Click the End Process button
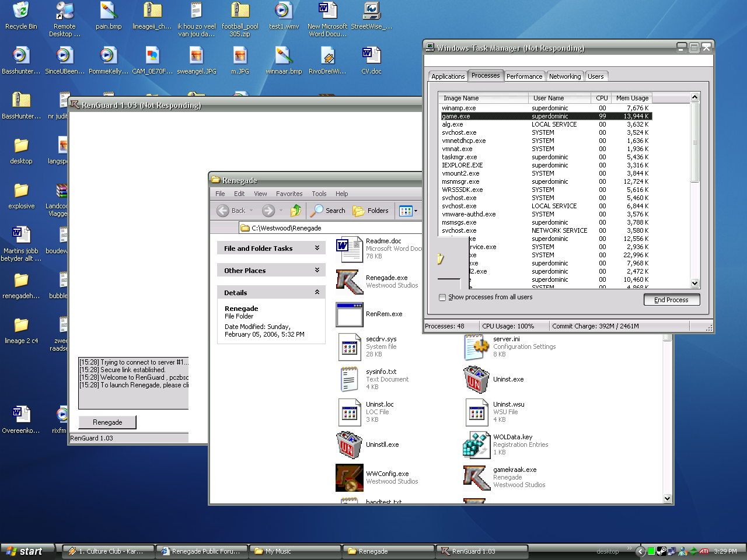Screen dimensions: 747x560 [x=671, y=300]
